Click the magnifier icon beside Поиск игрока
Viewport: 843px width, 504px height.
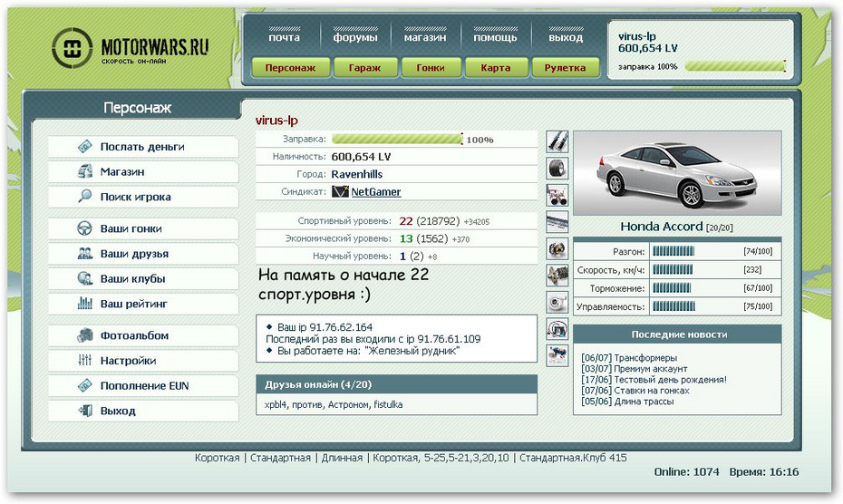pos(85,197)
